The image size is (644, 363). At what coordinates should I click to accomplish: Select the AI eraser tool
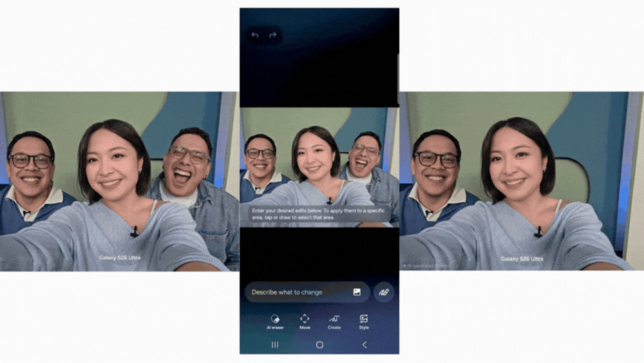click(x=275, y=322)
